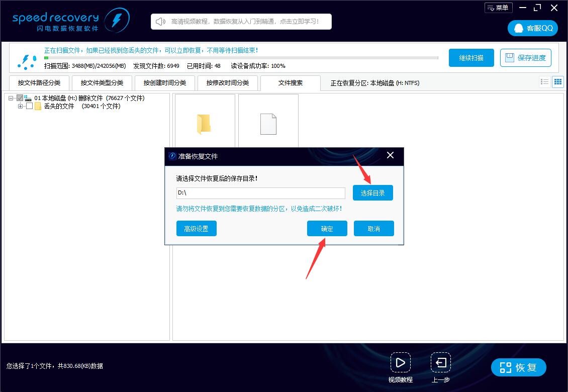Open the 客服QQ customer service chat

[532, 28]
